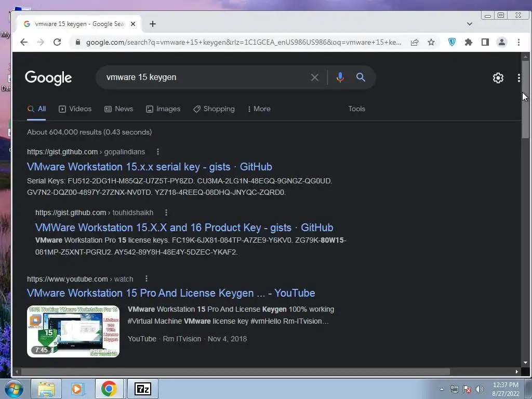Open Windows Media Player from taskbar

77,389
